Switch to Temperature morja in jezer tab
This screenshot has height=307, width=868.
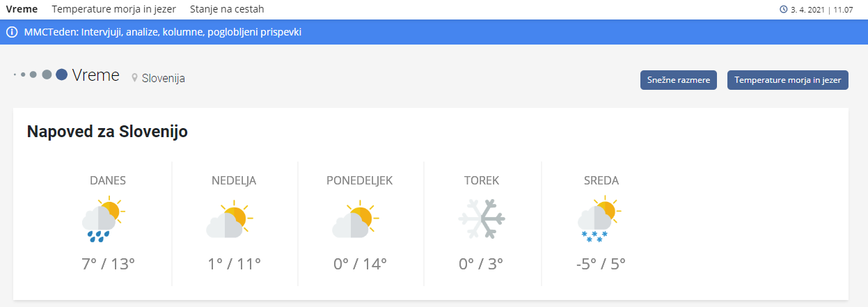point(114,9)
